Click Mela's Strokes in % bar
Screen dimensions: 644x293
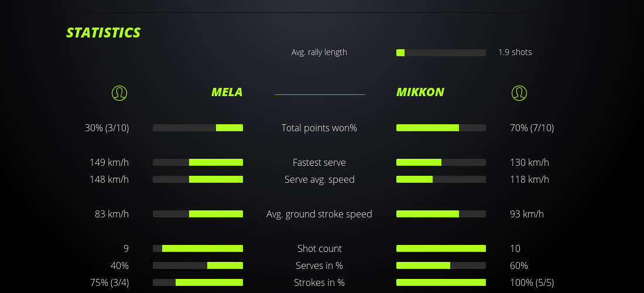[198, 282]
